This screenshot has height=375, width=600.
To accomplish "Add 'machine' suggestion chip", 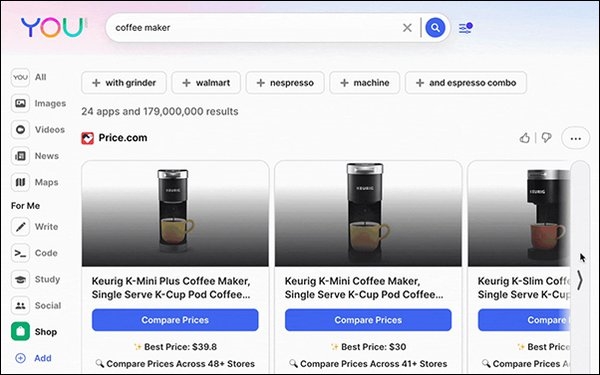I will click(365, 83).
